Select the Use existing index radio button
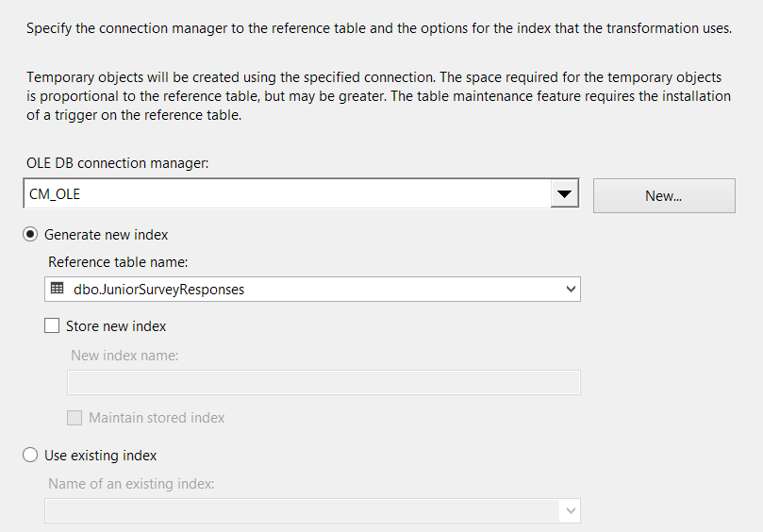 click(x=31, y=456)
